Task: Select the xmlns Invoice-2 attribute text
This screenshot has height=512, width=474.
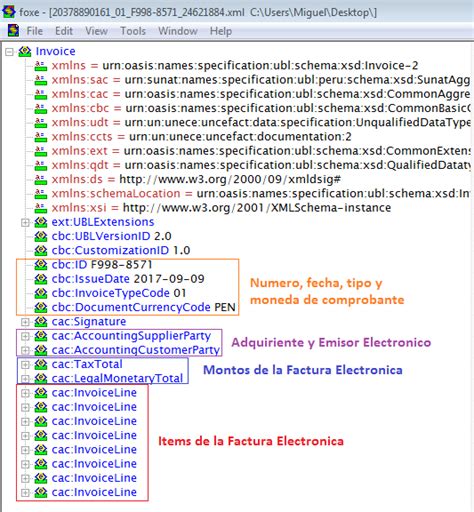Action: tap(235, 66)
